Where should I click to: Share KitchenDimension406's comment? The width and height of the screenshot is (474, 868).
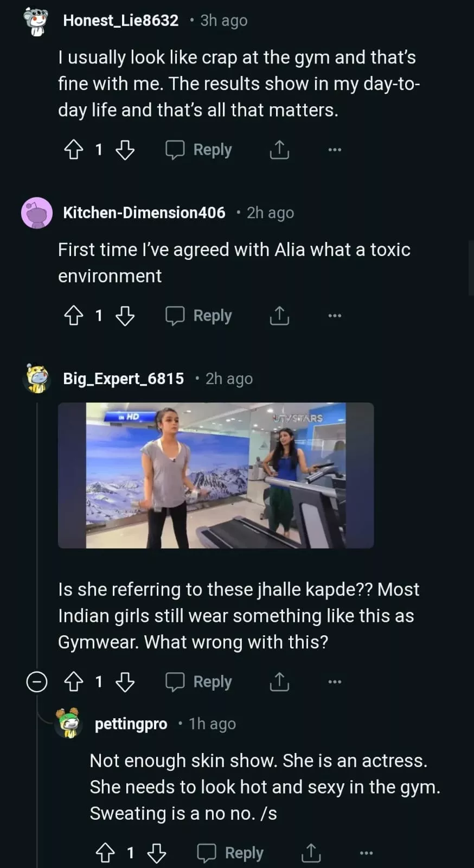[x=279, y=316]
